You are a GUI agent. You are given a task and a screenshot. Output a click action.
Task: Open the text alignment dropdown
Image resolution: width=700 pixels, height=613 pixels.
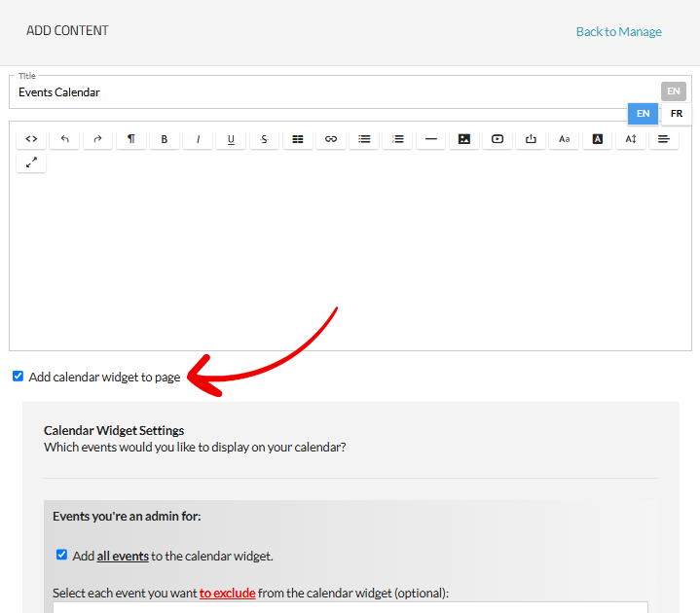tap(663, 139)
